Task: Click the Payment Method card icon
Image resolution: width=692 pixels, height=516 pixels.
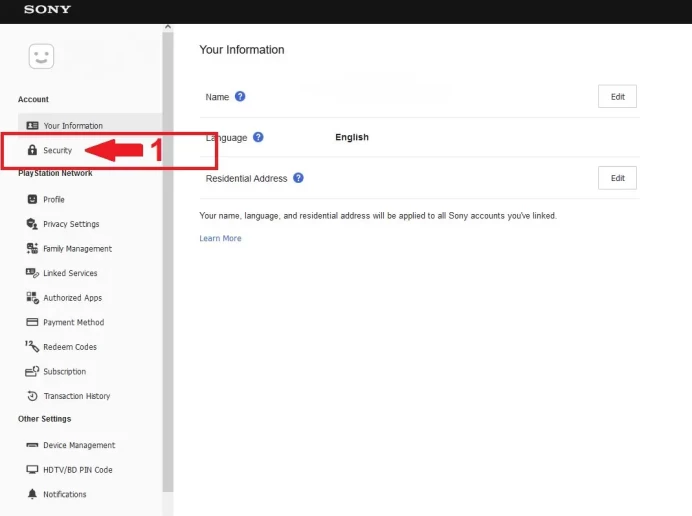Action: tap(32, 322)
